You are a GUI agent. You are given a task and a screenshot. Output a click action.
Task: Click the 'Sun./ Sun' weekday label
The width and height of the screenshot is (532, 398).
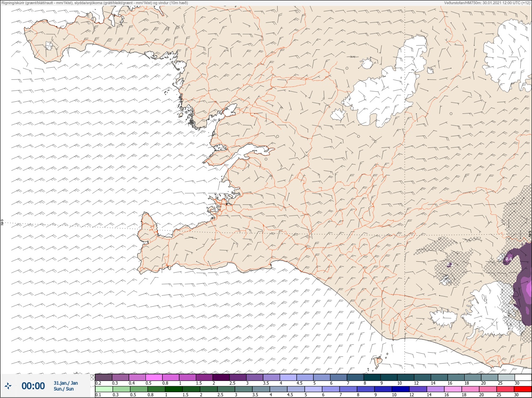[x=64, y=389]
